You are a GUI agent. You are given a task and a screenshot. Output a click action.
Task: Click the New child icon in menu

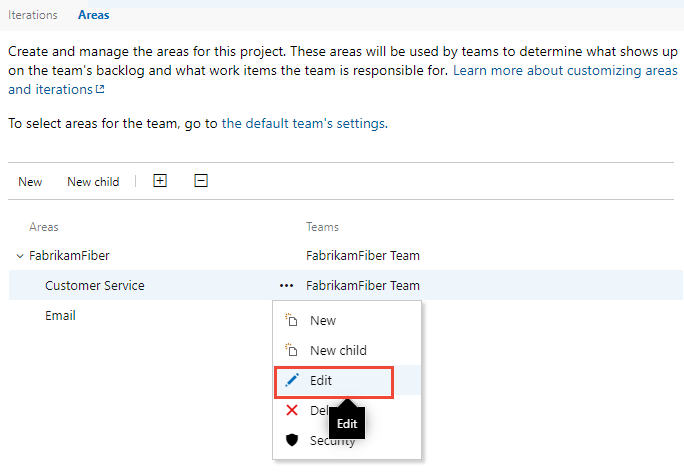[x=292, y=351]
